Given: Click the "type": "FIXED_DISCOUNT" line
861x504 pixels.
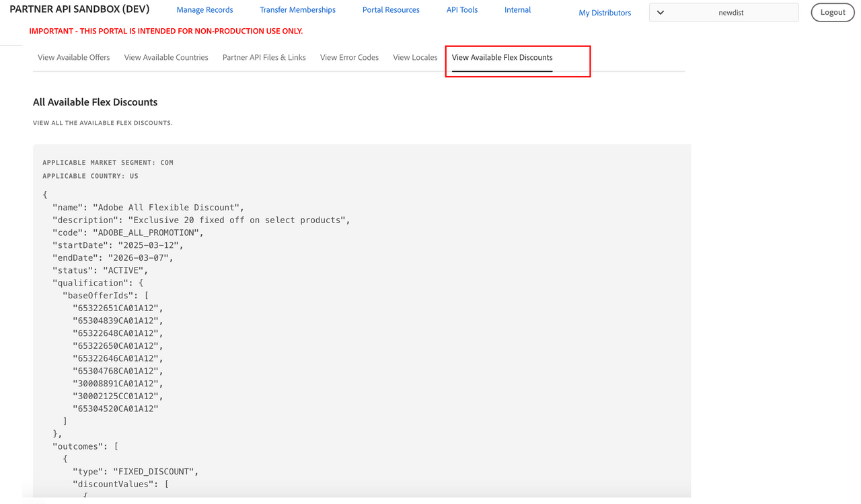Looking at the screenshot, I should (135, 472).
